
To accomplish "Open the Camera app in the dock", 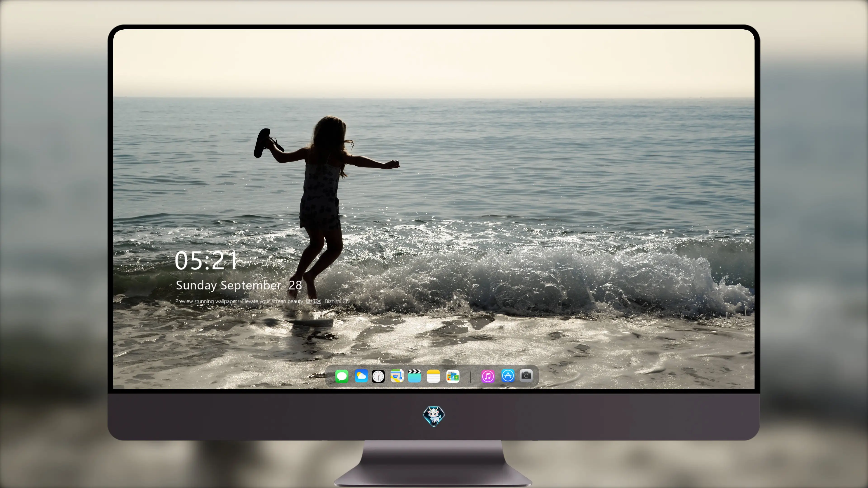I will pyautogui.click(x=526, y=375).
